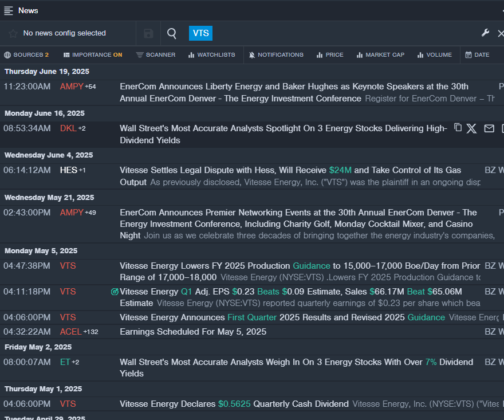Click the Wednesday June 4, 2025 date header
Viewport: 504px width, 420px height.
click(49, 155)
